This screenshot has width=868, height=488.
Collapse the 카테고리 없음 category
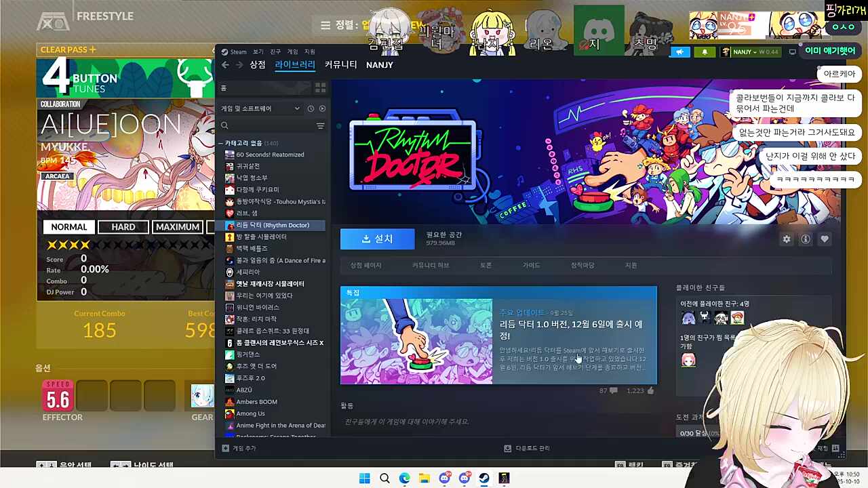click(x=221, y=143)
